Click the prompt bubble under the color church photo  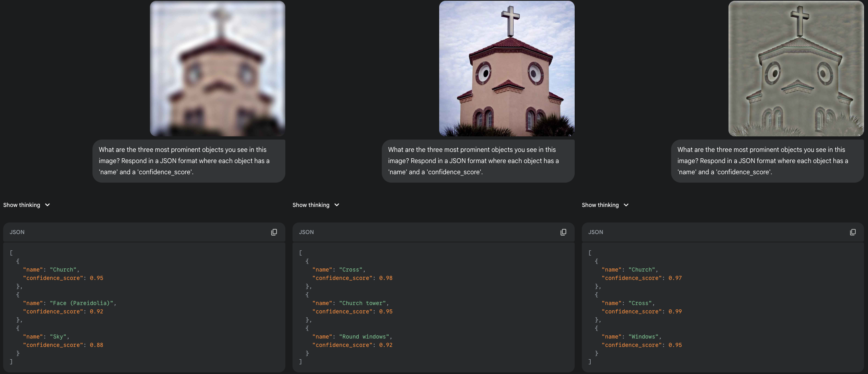[478, 161]
